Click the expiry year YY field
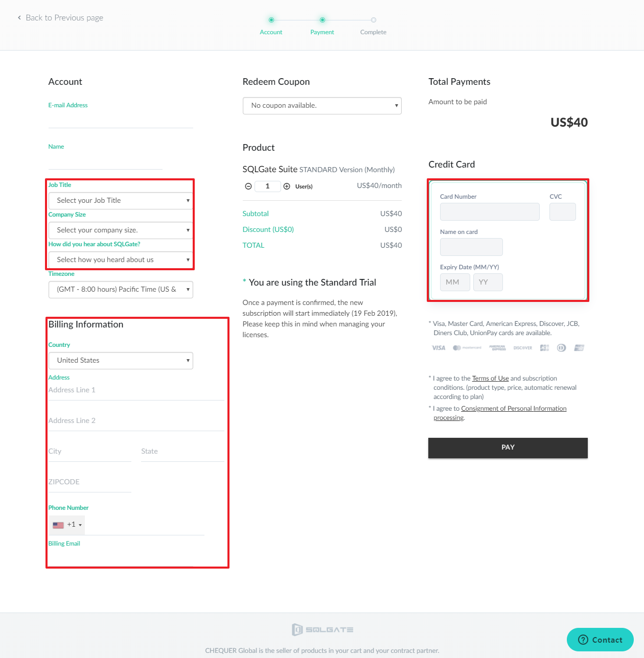Viewport: 644px width, 658px height. [x=488, y=283]
